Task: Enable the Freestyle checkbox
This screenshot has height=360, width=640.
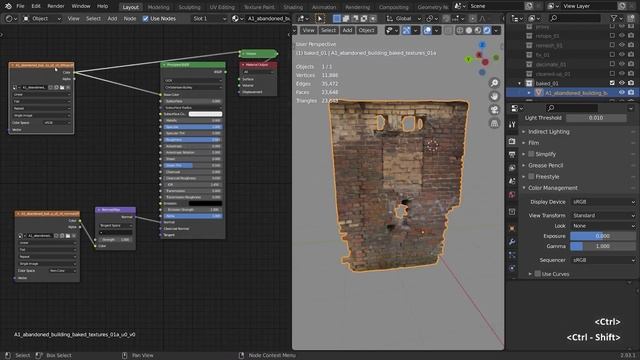Action: coord(531,176)
